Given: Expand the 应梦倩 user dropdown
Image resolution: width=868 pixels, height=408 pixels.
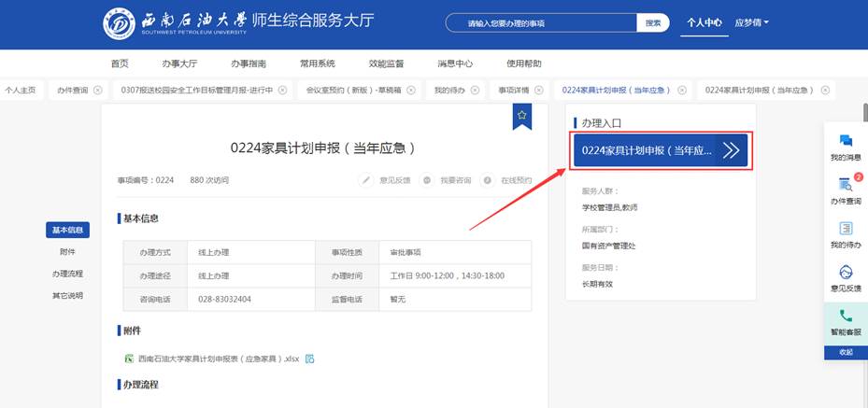Looking at the screenshot, I should click(x=751, y=22).
